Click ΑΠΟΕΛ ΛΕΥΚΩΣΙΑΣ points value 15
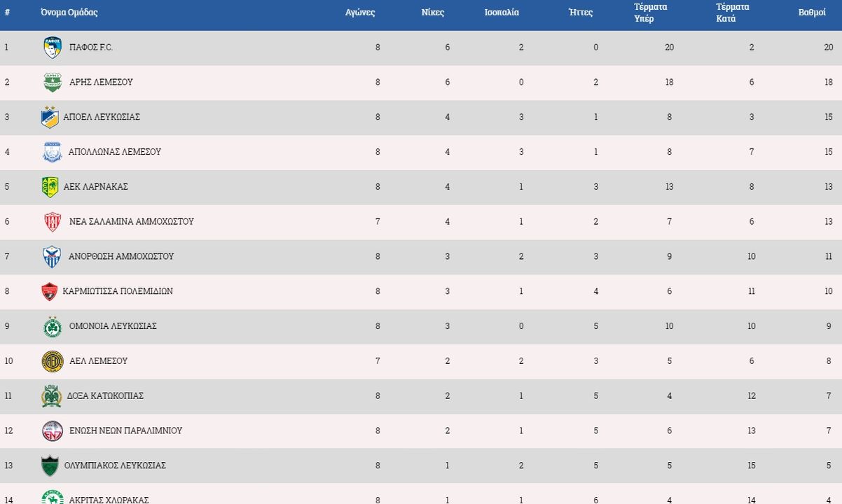The height and width of the screenshot is (504, 842). 829,117
